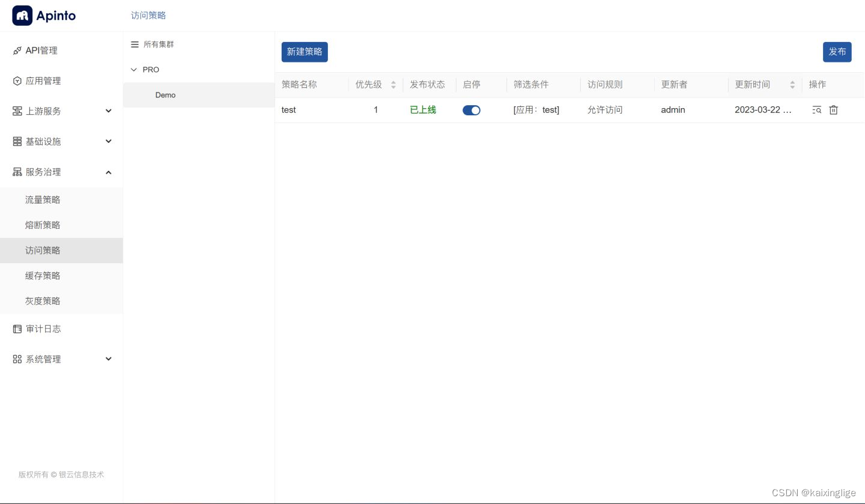Toggle the 启停 switch for the test policy
The width and height of the screenshot is (865, 504).
coord(472,110)
